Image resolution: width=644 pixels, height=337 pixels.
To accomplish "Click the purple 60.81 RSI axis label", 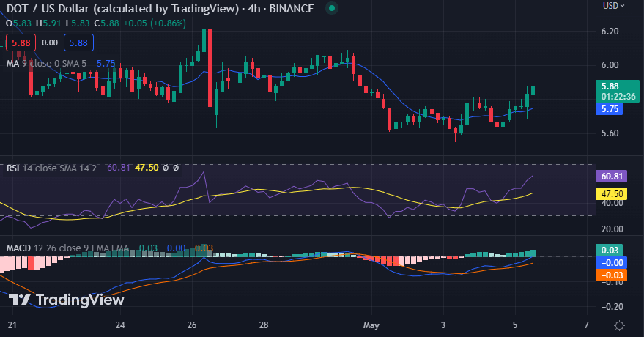I will [611, 176].
